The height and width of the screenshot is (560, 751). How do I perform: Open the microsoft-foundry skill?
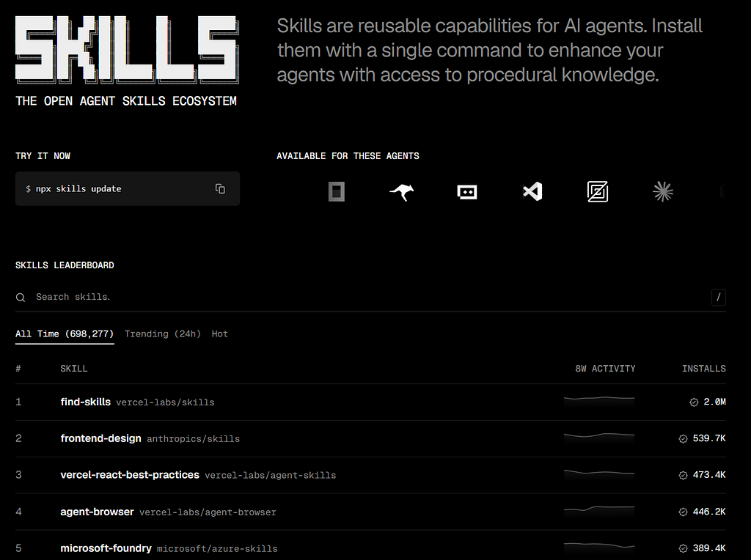[106, 548]
